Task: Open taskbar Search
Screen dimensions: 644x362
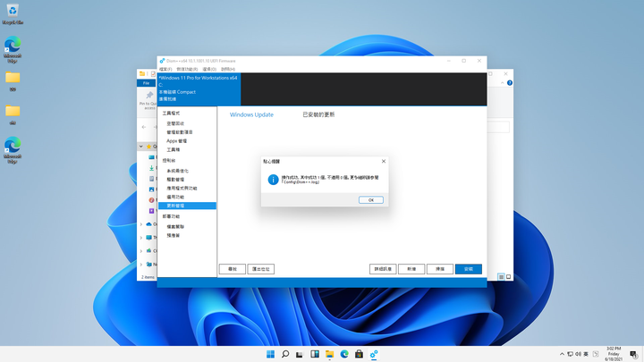Action: pyautogui.click(x=285, y=354)
